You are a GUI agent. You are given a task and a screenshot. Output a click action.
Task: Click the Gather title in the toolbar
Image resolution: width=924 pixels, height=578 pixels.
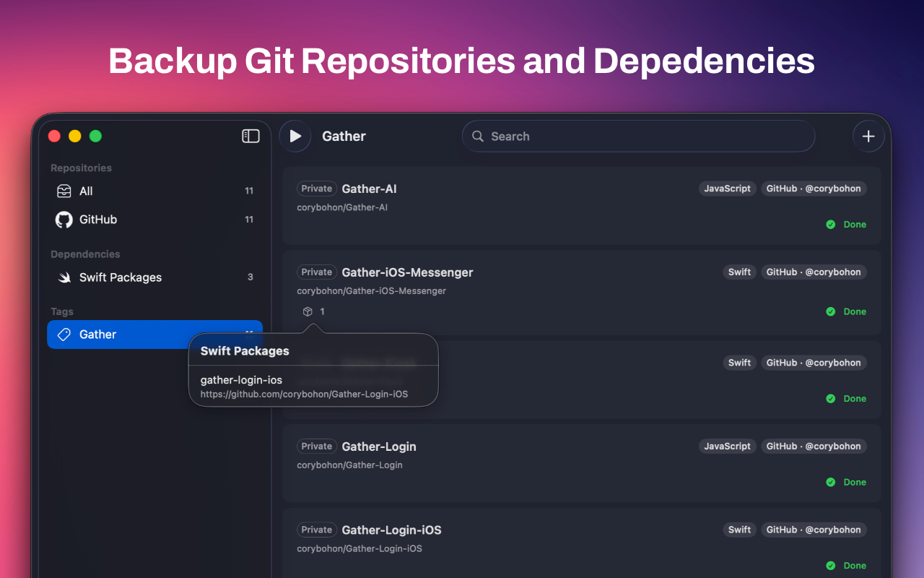344,136
